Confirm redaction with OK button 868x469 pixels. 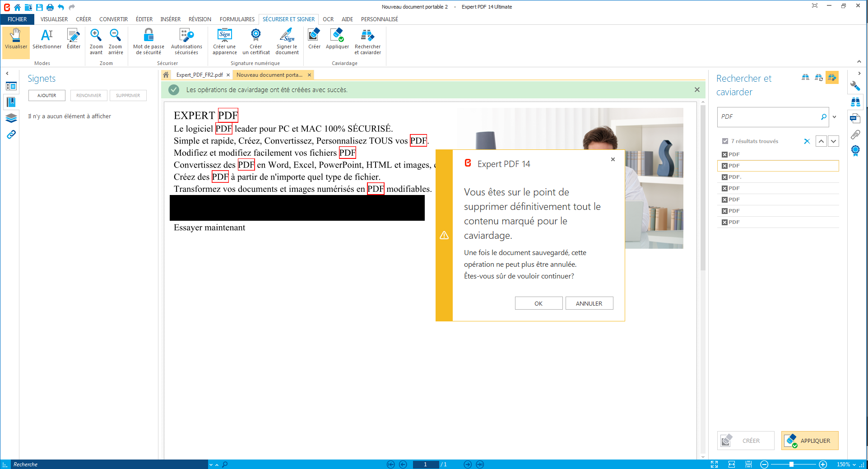pyautogui.click(x=538, y=303)
